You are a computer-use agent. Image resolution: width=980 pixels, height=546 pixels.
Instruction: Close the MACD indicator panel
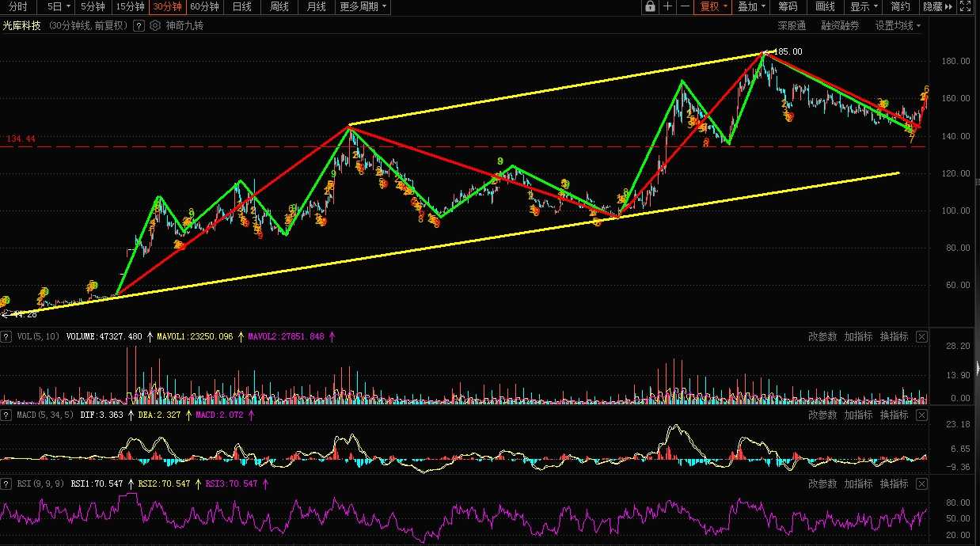(x=921, y=415)
